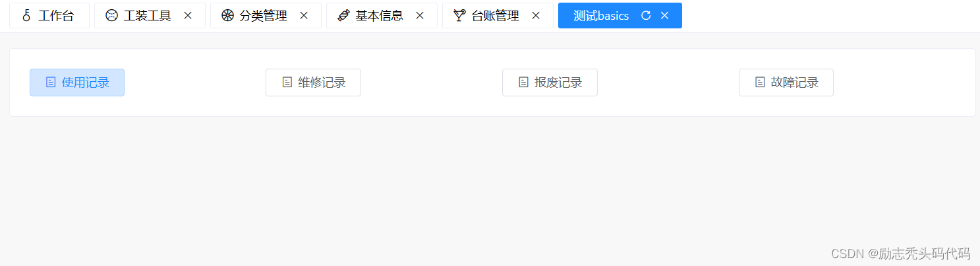Image resolution: width=980 pixels, height=266 pixels.
Task: Click the 台账管理 cocktail-glass icon
Action: [x=459, y=16]
